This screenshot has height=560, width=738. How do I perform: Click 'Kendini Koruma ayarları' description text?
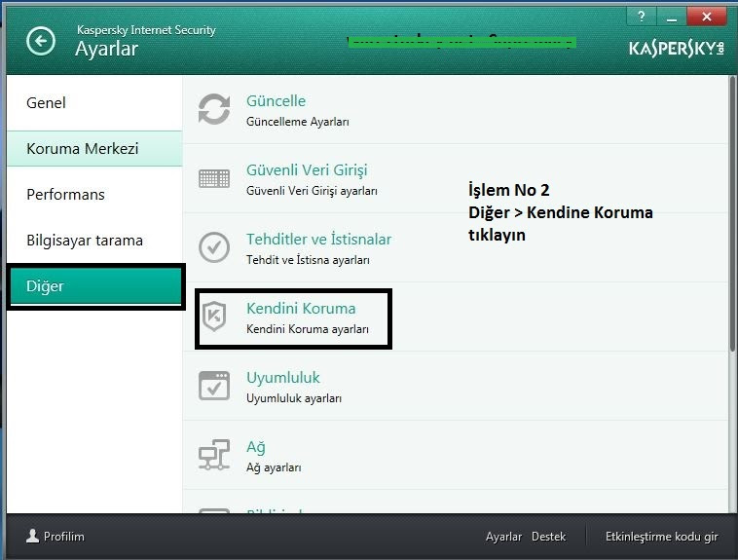(x=308, y=329)
